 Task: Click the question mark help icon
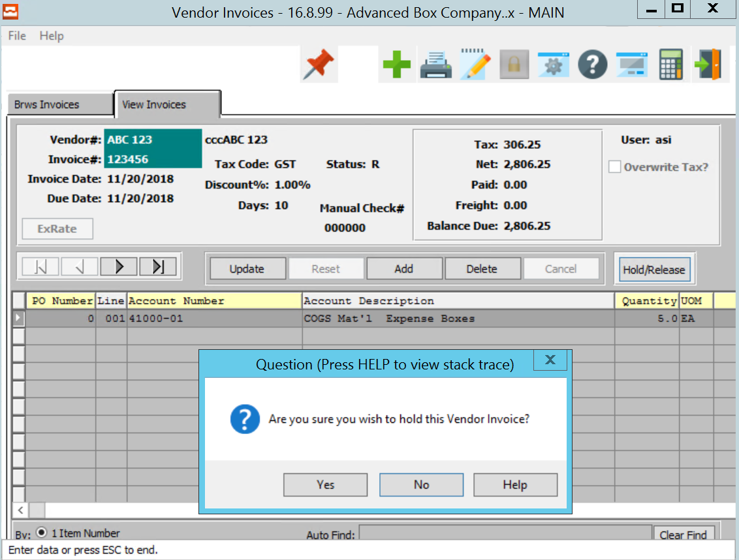click(592, 65)
